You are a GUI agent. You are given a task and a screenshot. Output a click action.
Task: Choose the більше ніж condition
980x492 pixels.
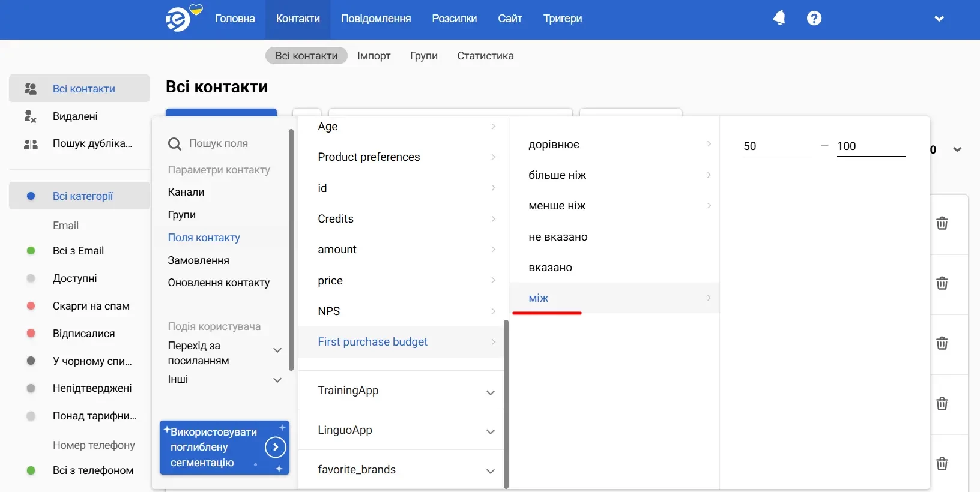[x=614, y=175]
